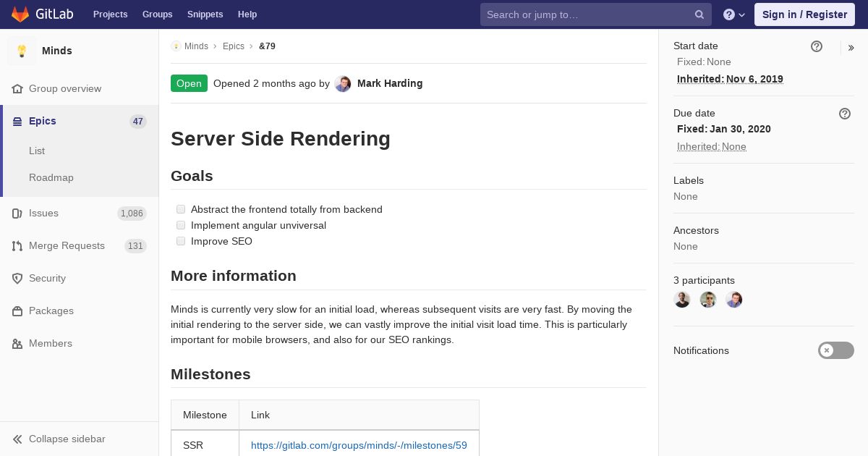The height and width of the screenshot is (456, 868).
Task: Open the Projects menu
Action: (110, 14)
